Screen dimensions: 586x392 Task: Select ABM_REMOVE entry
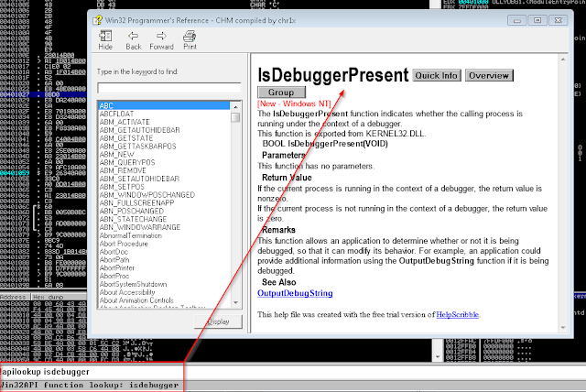123,170
